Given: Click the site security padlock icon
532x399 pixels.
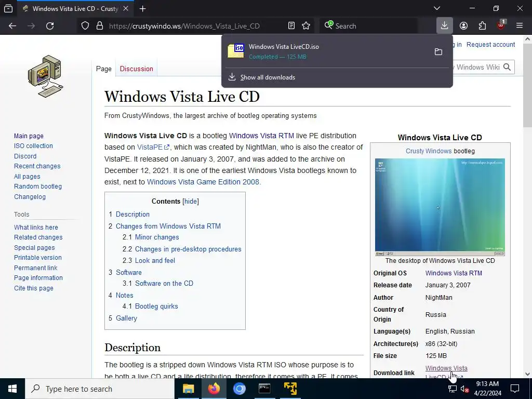Looking at the screenshot, I should (x=99, y=26).
